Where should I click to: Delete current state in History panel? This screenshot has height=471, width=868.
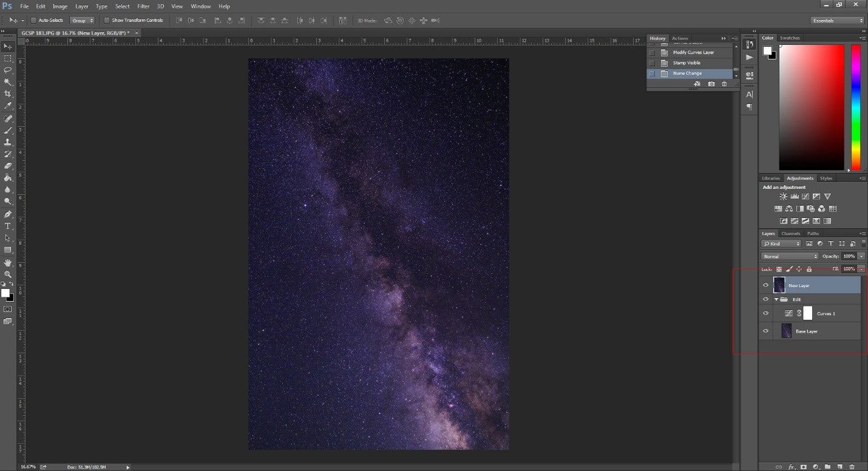click(x=724, y=84)
